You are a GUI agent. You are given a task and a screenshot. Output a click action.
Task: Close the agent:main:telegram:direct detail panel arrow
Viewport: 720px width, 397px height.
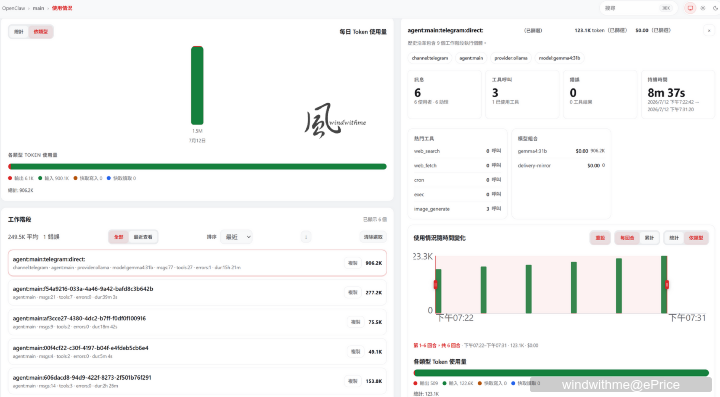pos(709,30)
